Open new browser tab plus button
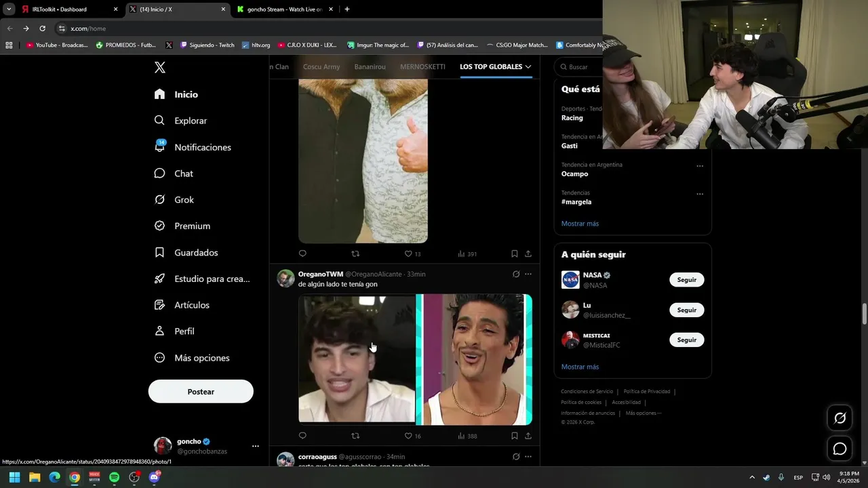Image resolution: width=868 pixels, height=488 pixels. [347, 9]
